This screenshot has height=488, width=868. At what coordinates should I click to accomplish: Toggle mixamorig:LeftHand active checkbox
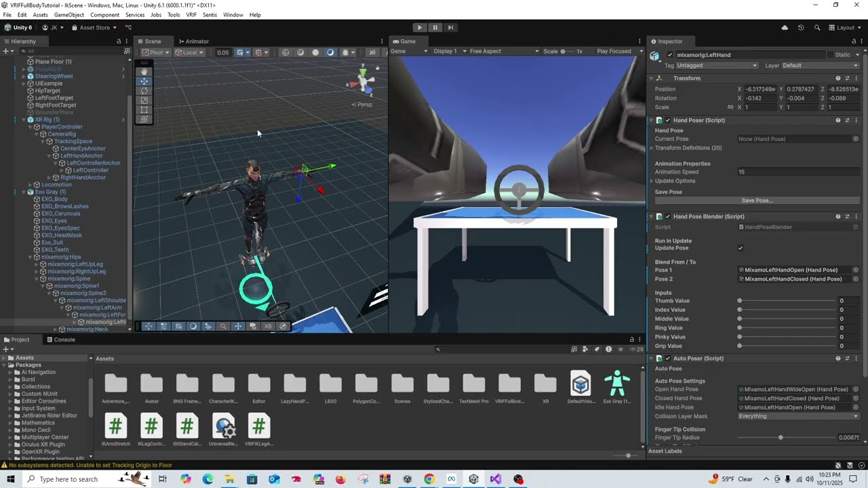pos(670,55)
